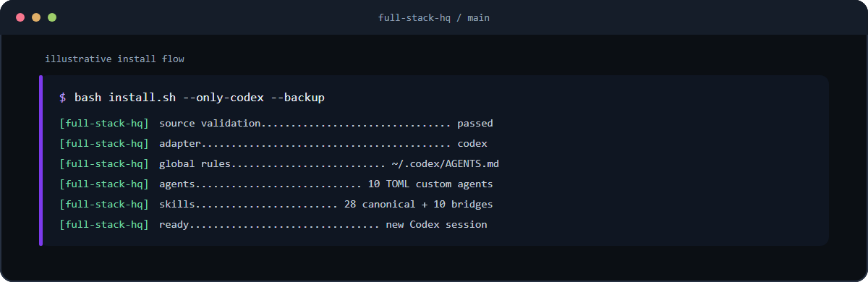Select the adapter output line

[x=273, y=144]
